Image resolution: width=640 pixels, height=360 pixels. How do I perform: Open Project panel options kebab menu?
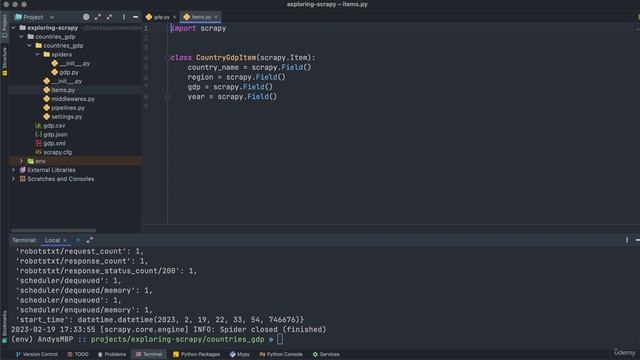point(124,17)
